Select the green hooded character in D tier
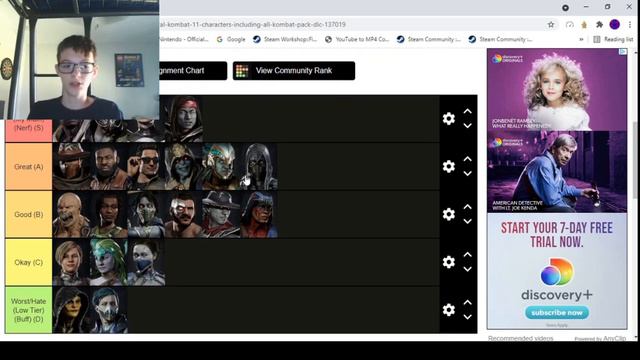This screenshot has width=640, height=360. tap(71, 310)
